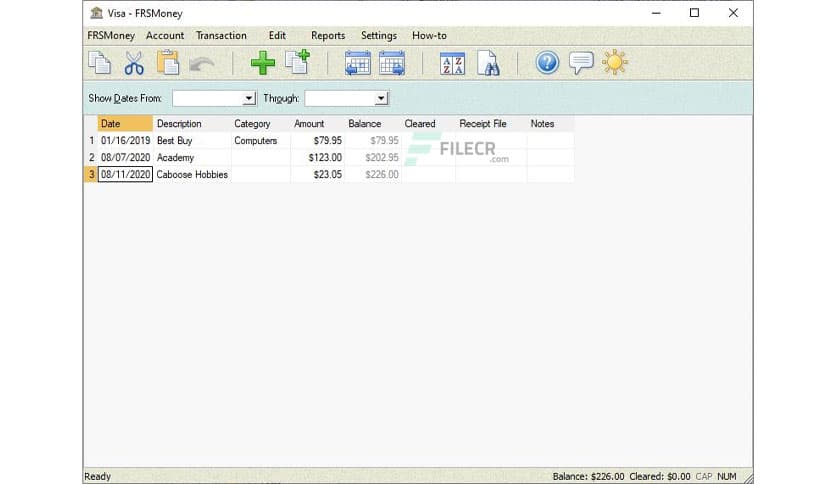Select row number 1 header
This screenshot has width=836, height=484.
pyautogui.click(x=91, y=141)
